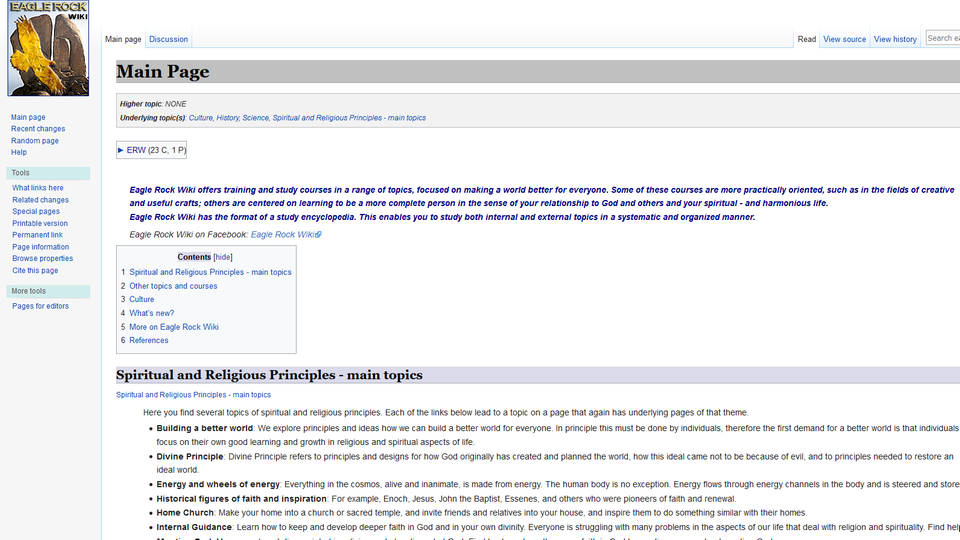The height and width of the screenshot is (540, 960).
Task: Open Spiritual and Religious Principles underlying topic link
Action: pos(349,118)
